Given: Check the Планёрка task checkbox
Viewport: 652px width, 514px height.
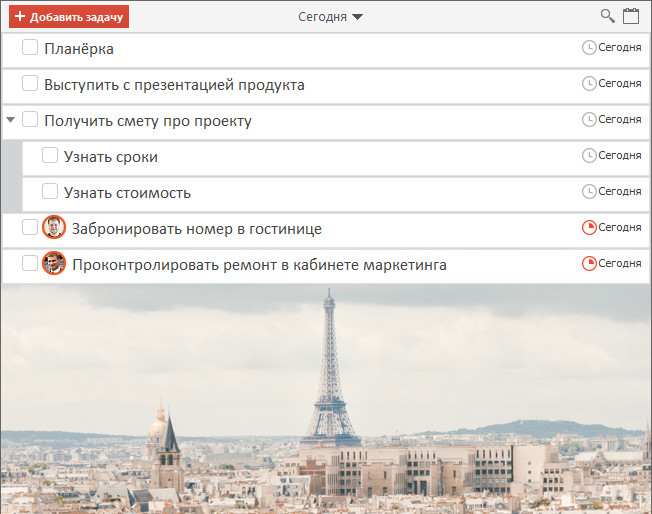Looking at the screenshot, I should pyautogui.click(x=30, y=47).
